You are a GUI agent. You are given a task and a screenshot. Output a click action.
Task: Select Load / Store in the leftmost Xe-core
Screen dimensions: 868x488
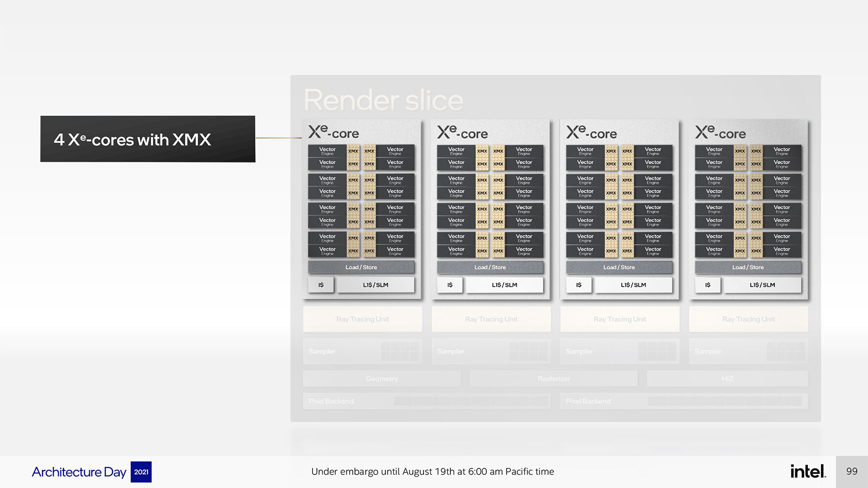(361, 267)
